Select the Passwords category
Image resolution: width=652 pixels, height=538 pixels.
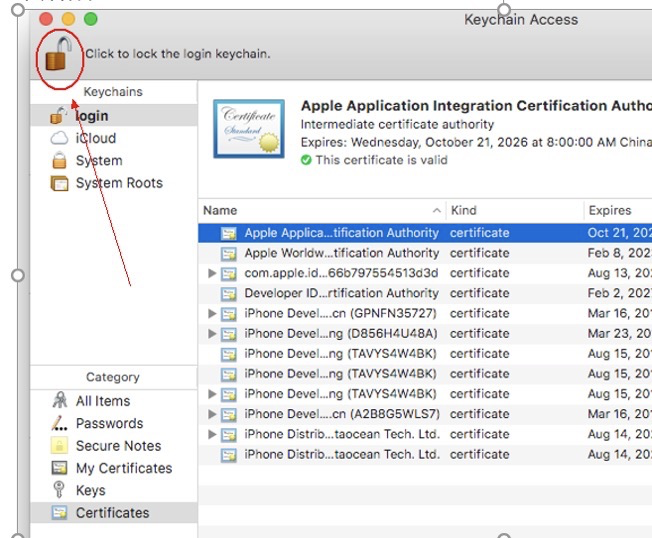pyautogui.click(x=109, y=423)
